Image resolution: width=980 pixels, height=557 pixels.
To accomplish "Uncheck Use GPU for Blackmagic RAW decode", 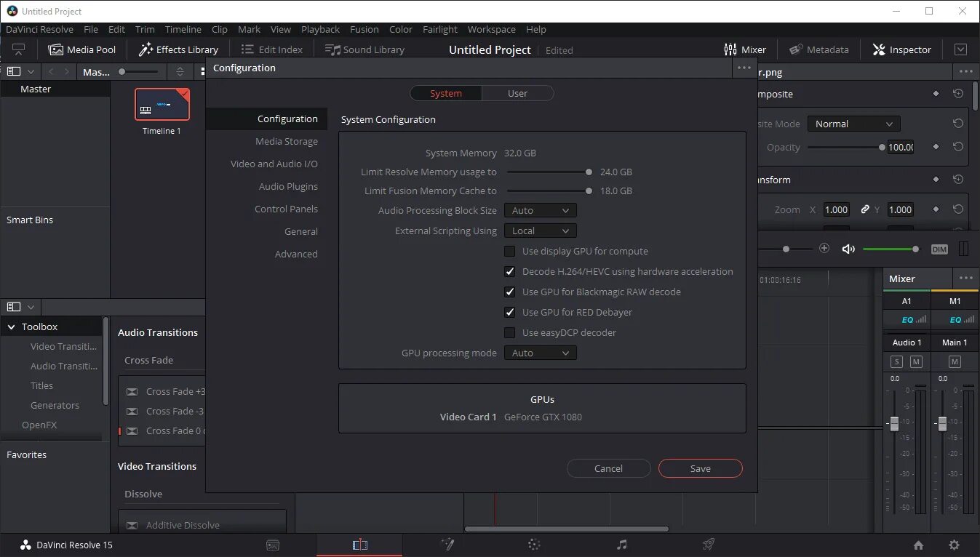I will (x=510, y=292).
